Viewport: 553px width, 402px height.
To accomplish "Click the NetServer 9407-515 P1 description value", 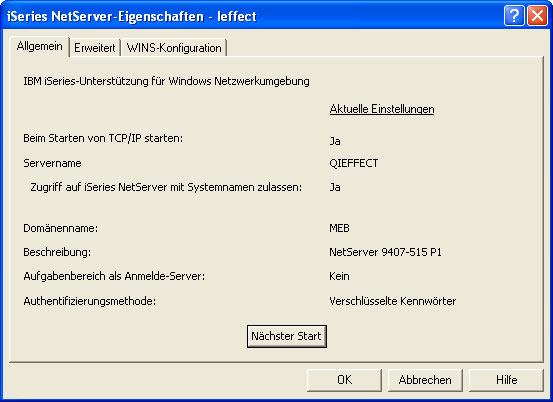I will tap(385, 252).
